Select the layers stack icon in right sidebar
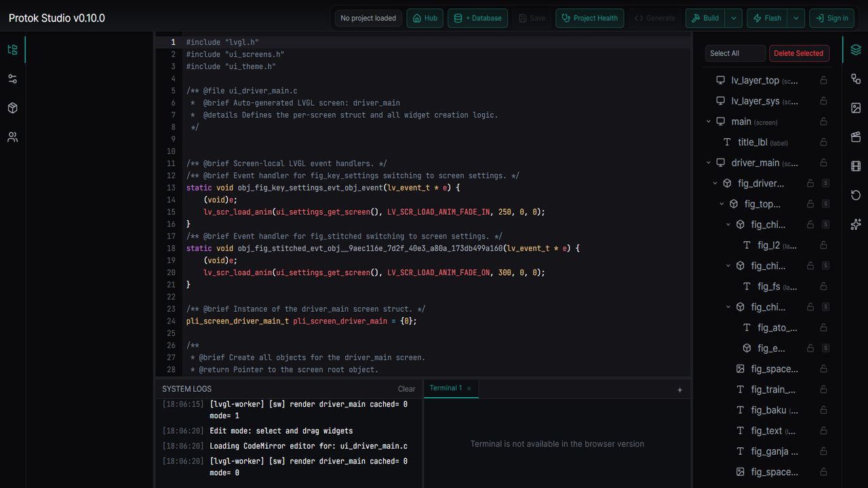The image size is (868, 488). tap(856, 49)
